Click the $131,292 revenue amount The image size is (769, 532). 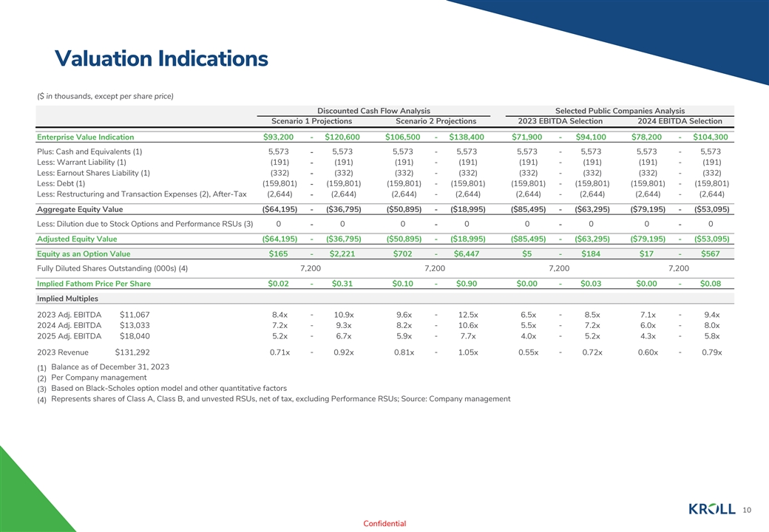[x=132, y=352]
